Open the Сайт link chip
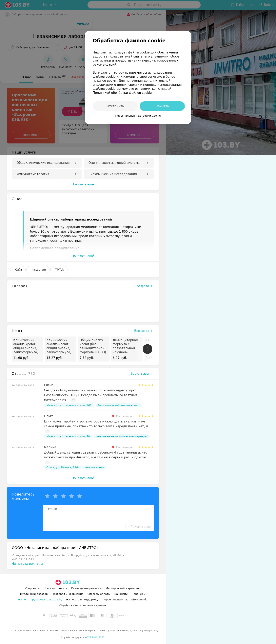The height and width of the screenshot is (644, 276). pyautogui.click(x=18, y=270)
